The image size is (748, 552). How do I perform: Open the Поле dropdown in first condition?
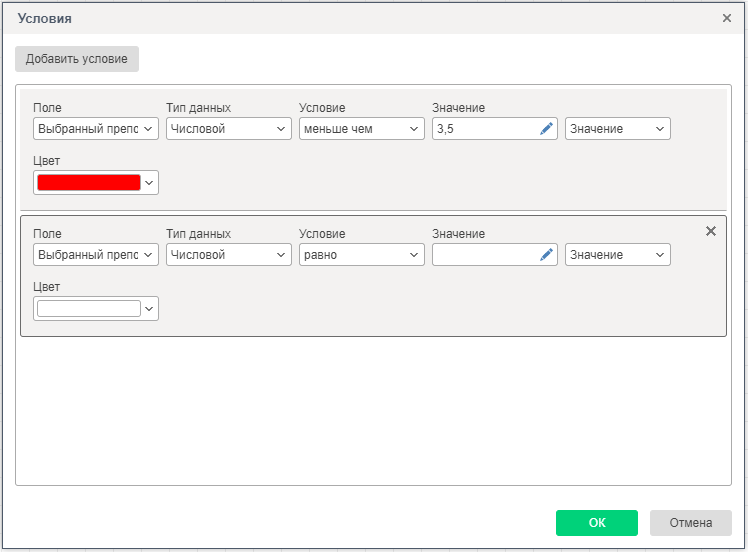point(96,129)
